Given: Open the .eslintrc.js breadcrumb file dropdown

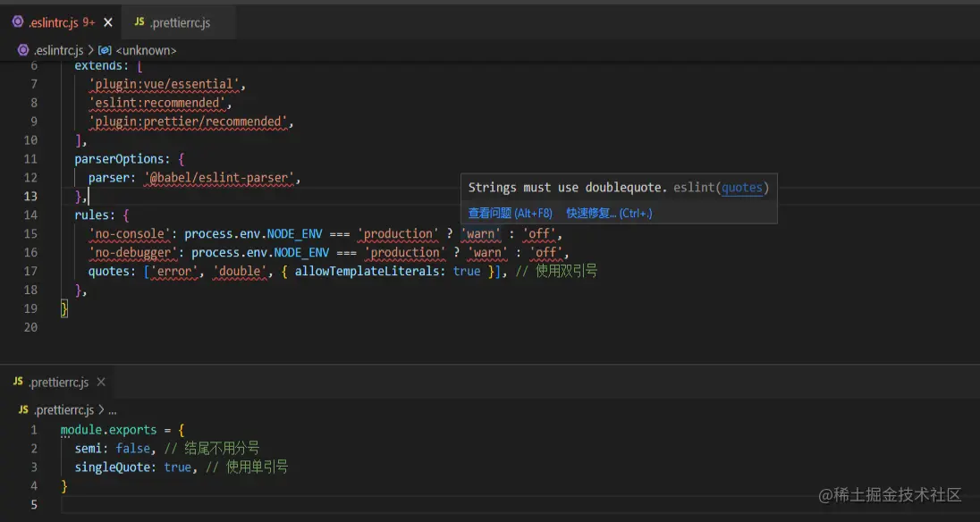Looking at the screenshot, I should [59, 51].
